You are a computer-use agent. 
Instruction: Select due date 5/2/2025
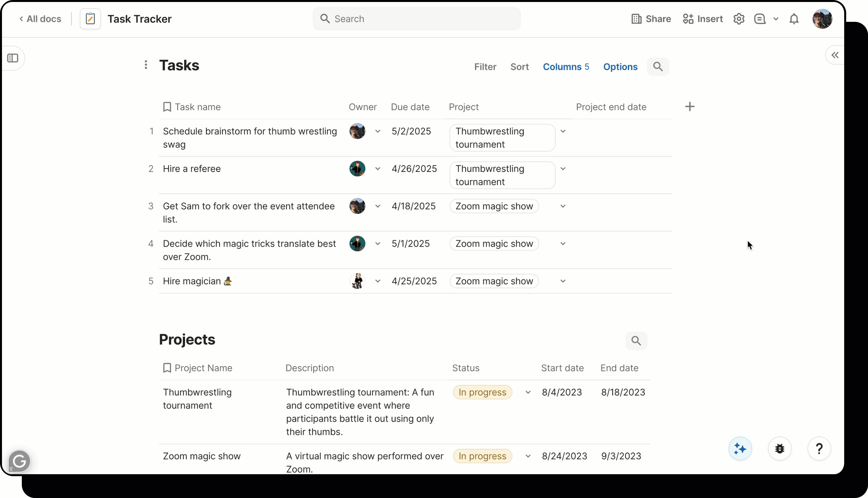[411, 131]
